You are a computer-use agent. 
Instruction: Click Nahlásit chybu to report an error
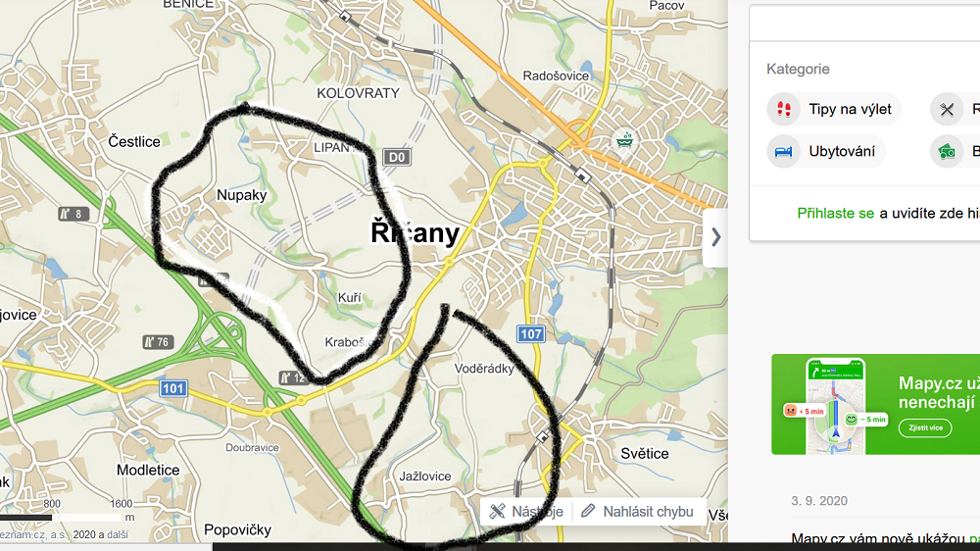click(648, 512)
